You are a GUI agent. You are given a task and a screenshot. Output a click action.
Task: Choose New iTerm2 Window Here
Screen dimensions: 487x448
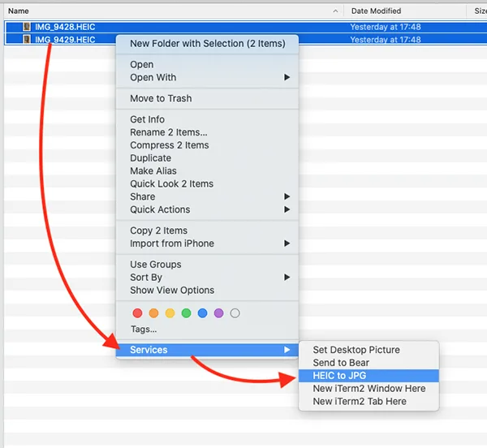(x=369, y=389)
